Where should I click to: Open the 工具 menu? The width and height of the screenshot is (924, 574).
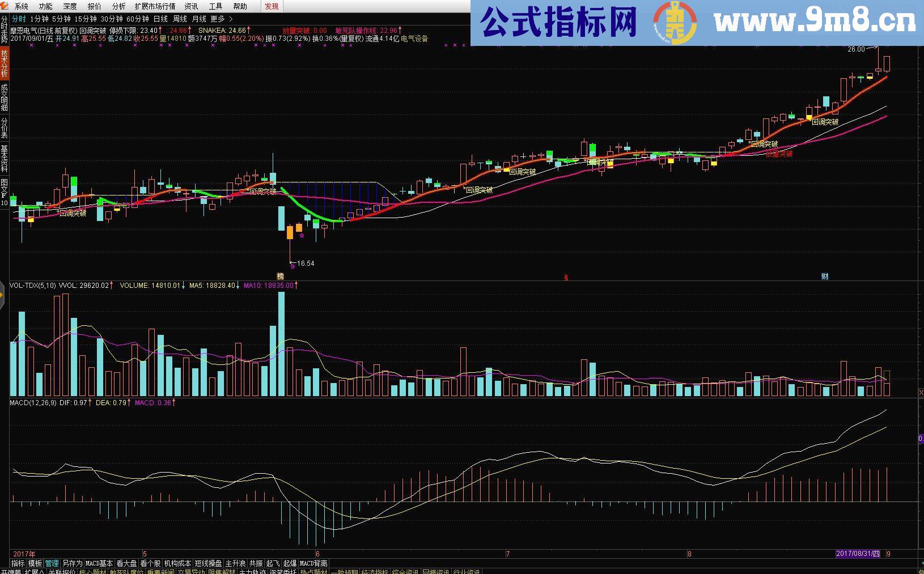[x=214, y=6]
